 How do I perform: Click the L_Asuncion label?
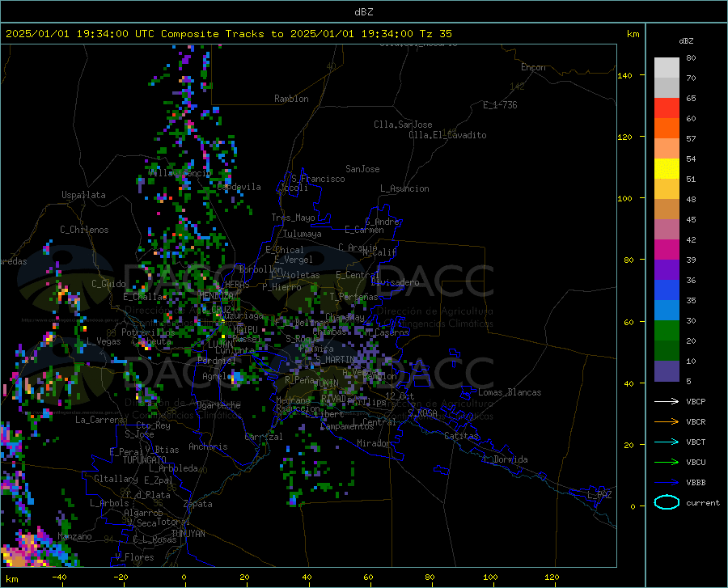click(x=404, y=188)
